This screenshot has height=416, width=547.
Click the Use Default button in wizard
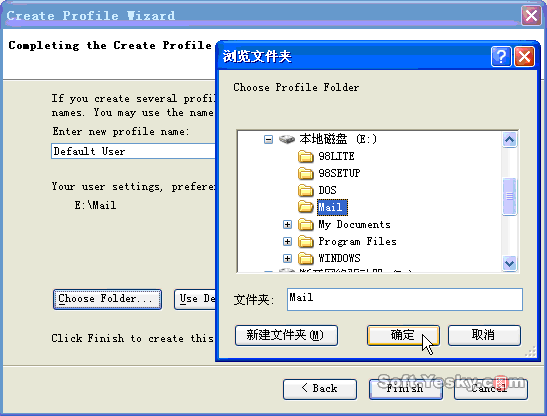tap(195, 299)
